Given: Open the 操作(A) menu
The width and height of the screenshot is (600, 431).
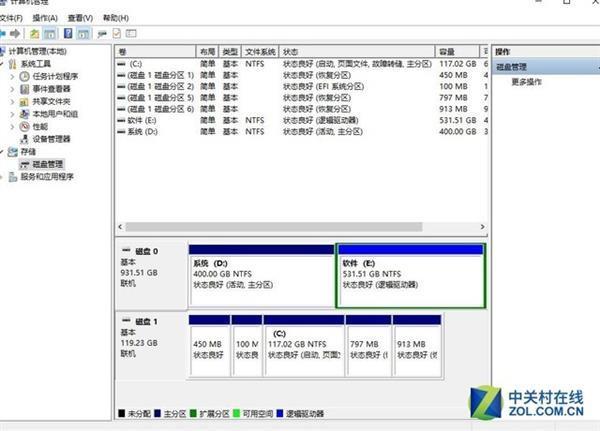Looking at the screenshot, I should pos(44,18).
